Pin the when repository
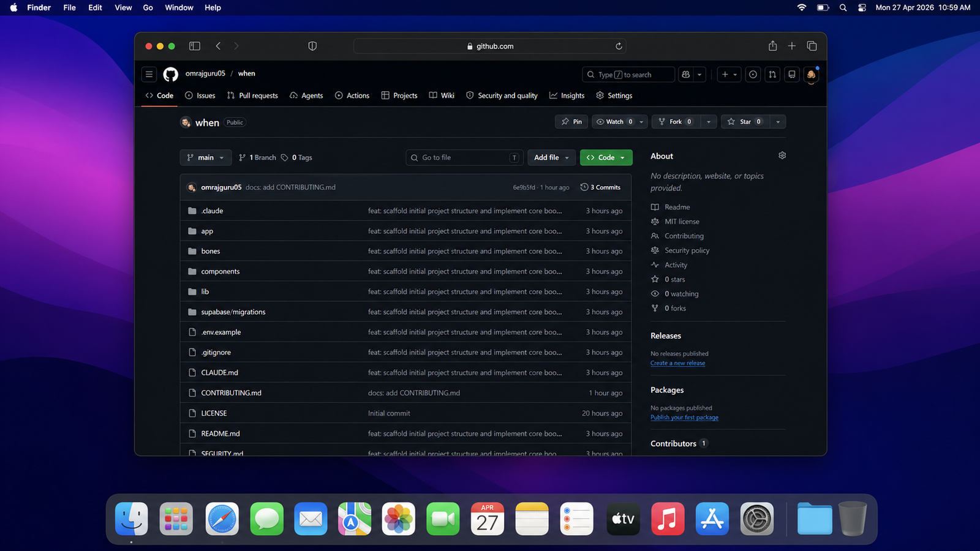 point(571,122)
